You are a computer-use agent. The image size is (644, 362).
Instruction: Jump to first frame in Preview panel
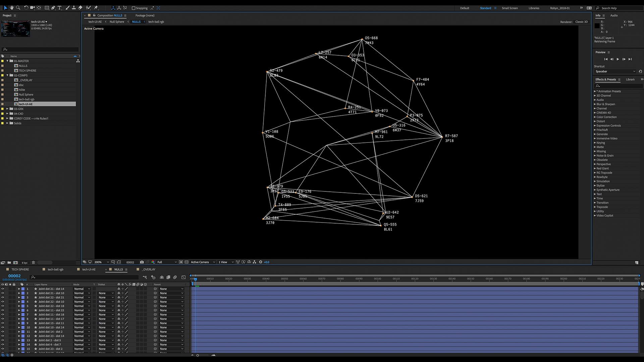coord(606,59)
